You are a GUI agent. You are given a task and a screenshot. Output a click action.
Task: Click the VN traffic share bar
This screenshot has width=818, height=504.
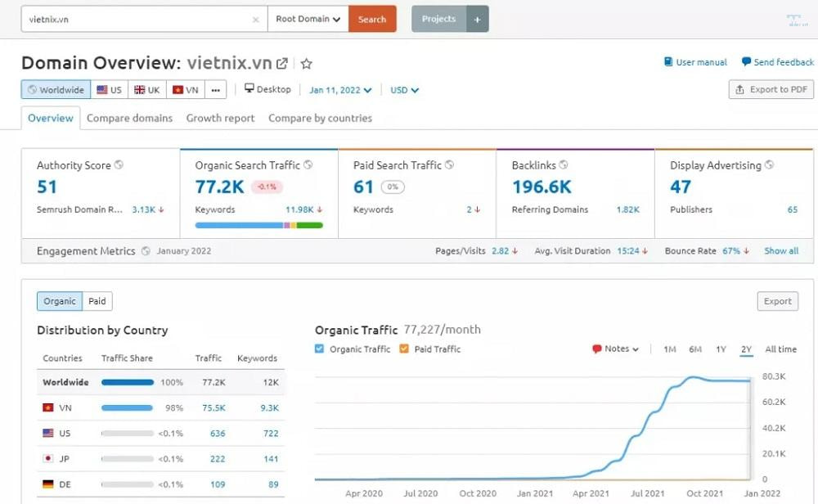coord(127,408)
